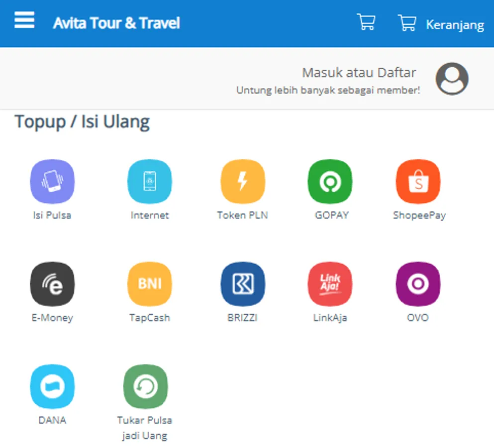Click the Topup / Isi Ulang heading

[x=82, y=122]
